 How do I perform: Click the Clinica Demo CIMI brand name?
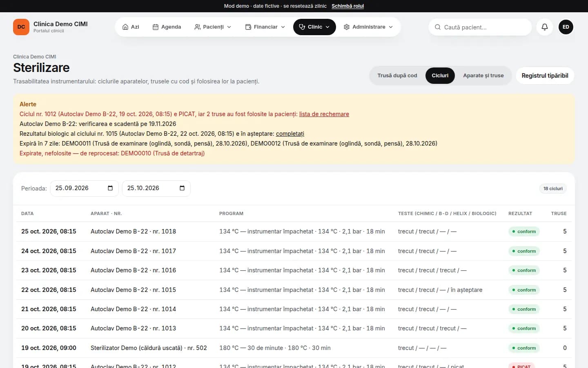coord(60,24)
